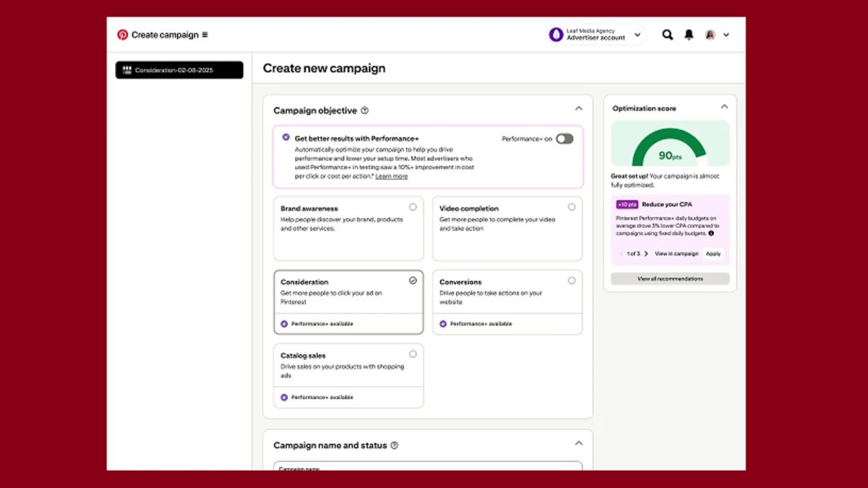868x488 pixels.
Task: Click the Video completion card title
Action: tap(469, 208)
